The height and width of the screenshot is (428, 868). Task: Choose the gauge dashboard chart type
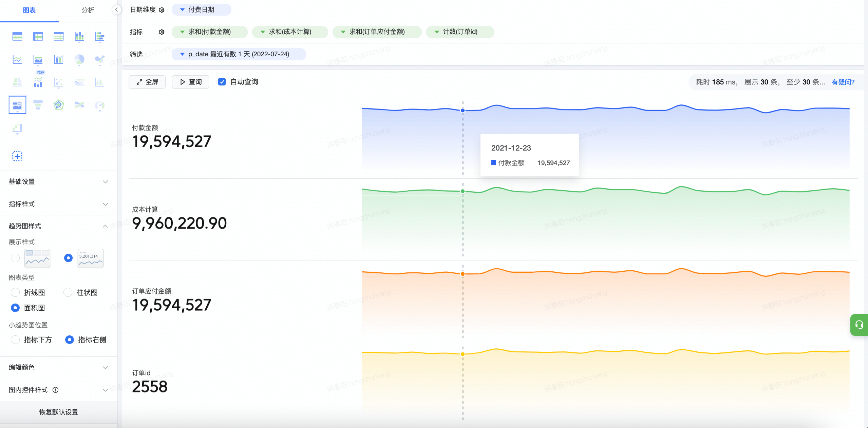(x=100, y=105)
